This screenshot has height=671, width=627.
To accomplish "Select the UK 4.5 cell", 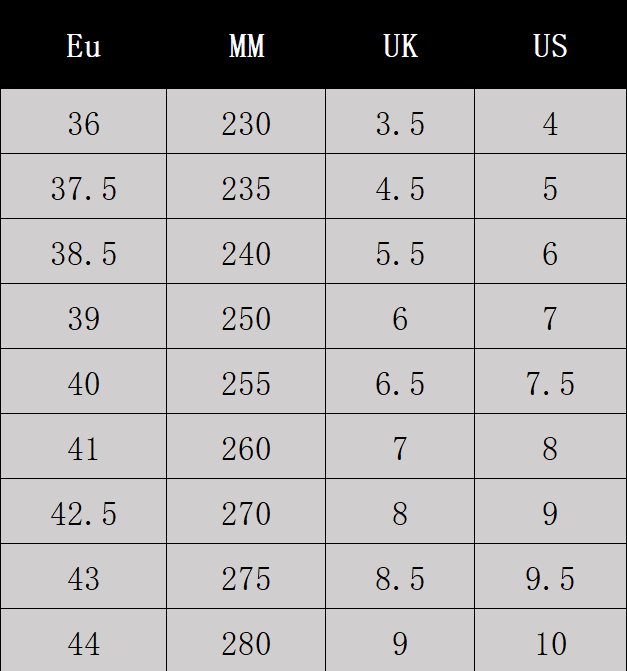I will coord(400,188).
